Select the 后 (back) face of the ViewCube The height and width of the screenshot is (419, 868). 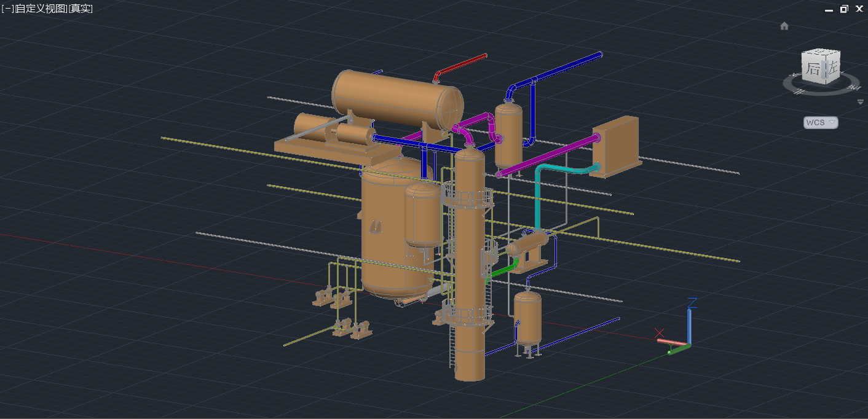[x=813, y=68]
